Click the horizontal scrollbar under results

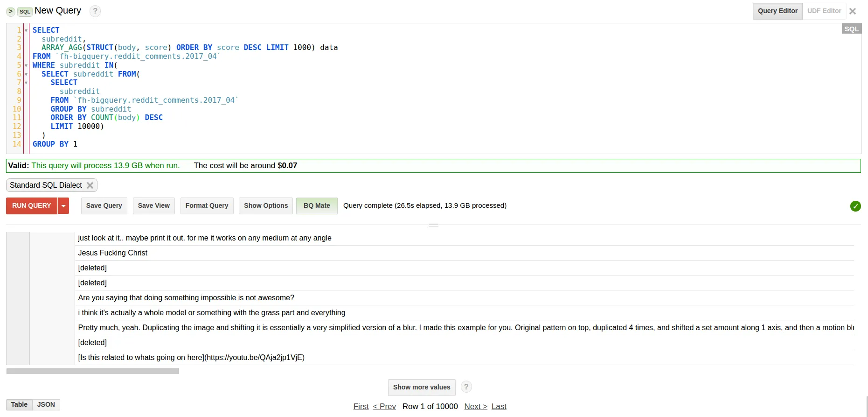[x=93, y=371]
